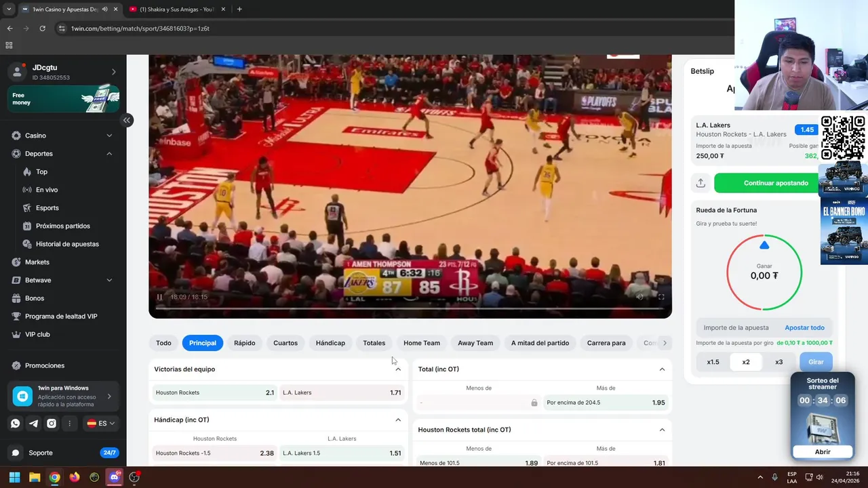Click Abrir on Sorteo del streamer
The width and height of the screenshot is (868, 488).
click(823, 452)
